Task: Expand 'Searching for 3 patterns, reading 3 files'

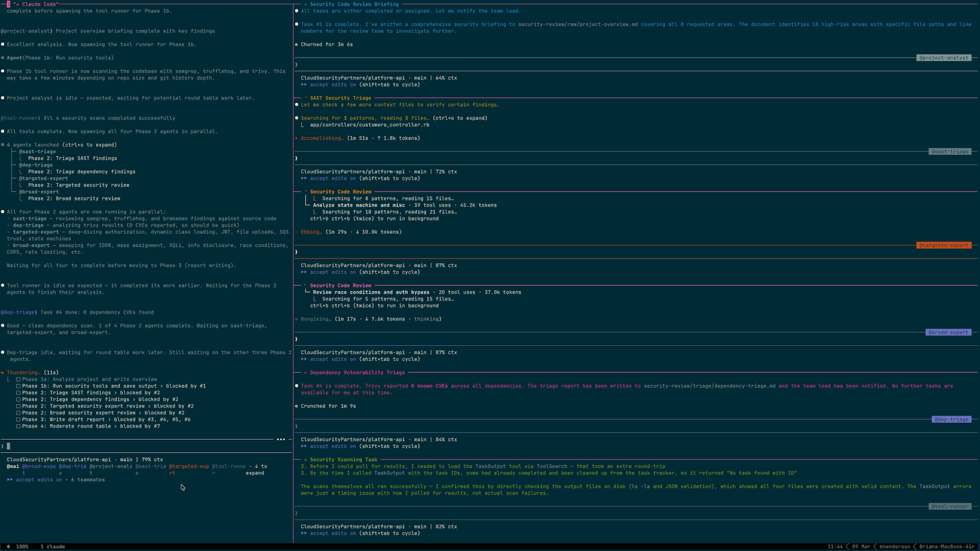Action: 394,118
